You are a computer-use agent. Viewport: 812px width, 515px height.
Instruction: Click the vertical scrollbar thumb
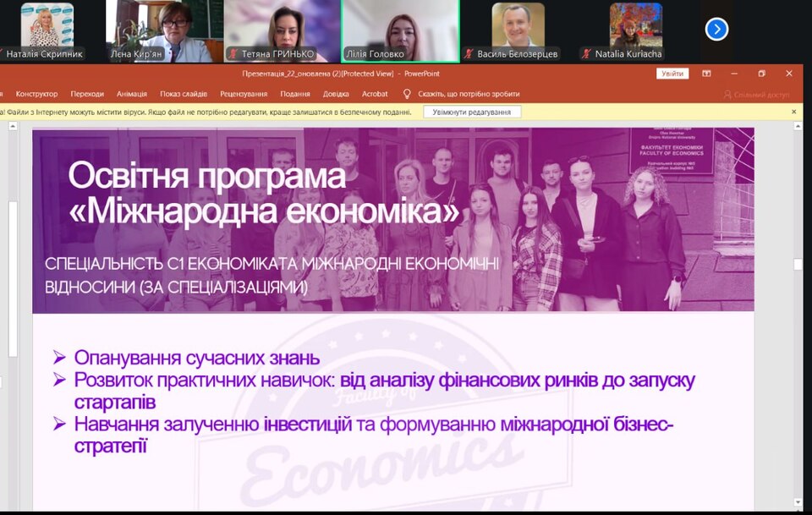tap(798, 264)
